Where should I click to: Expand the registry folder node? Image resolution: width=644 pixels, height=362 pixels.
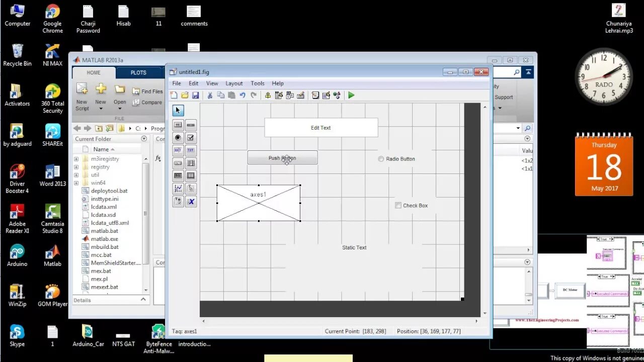click(76, 167)
